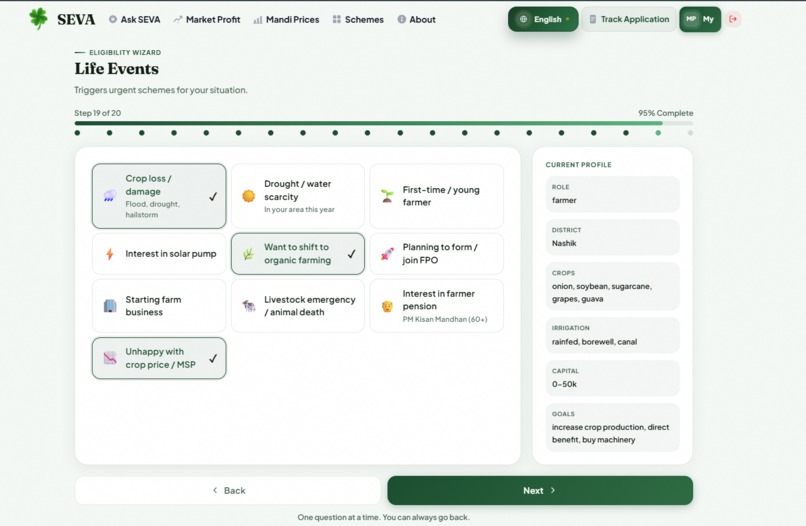This screenshot has height=526, width=806.
Task: Click Track Application button
Action: point(629,19)
